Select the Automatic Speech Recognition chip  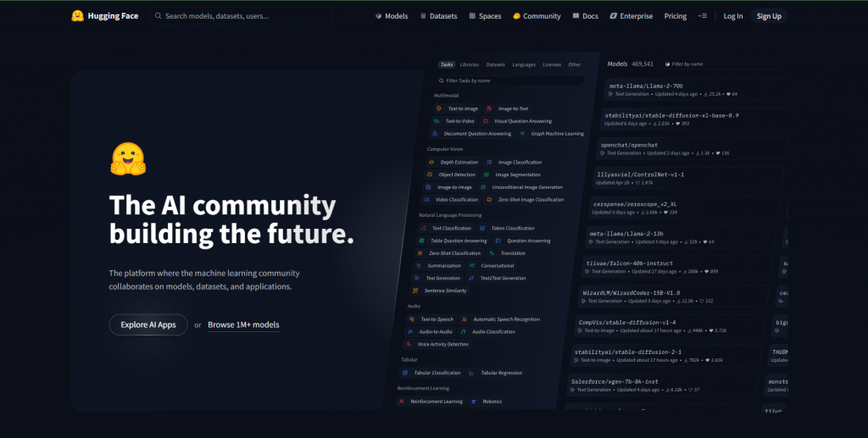pyautogui.click(x=501, y=319)
